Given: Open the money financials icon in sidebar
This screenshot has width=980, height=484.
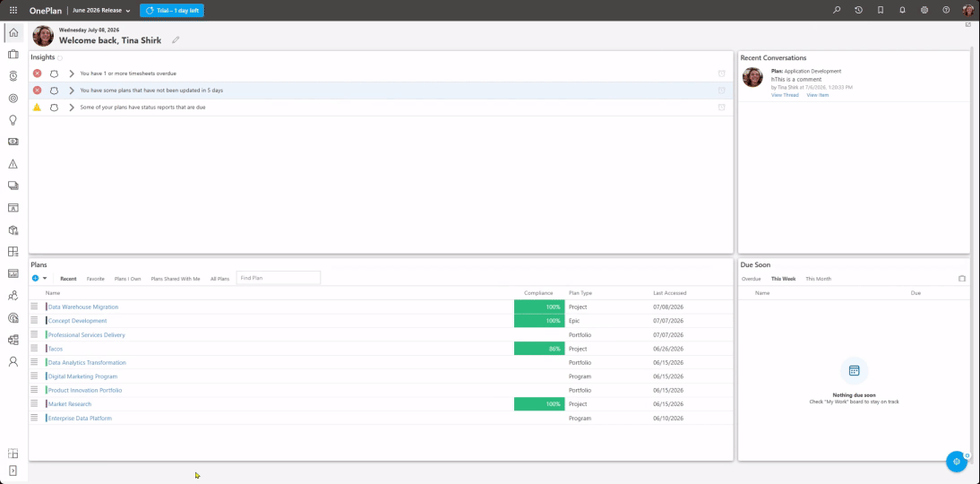Looking at the screenshot, I should point(13,142).
